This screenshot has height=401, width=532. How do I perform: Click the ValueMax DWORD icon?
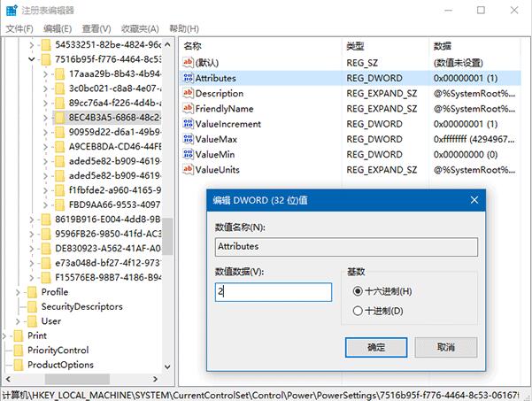click(188, 139)
